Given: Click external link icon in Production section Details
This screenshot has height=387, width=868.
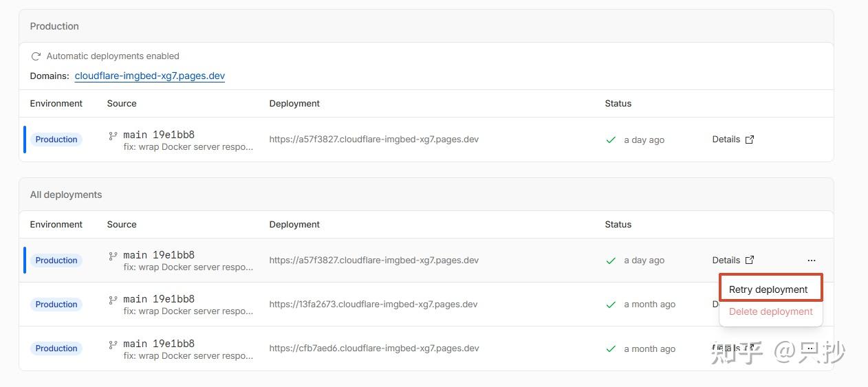Looking at the screenshot, I should coord(750,140).
